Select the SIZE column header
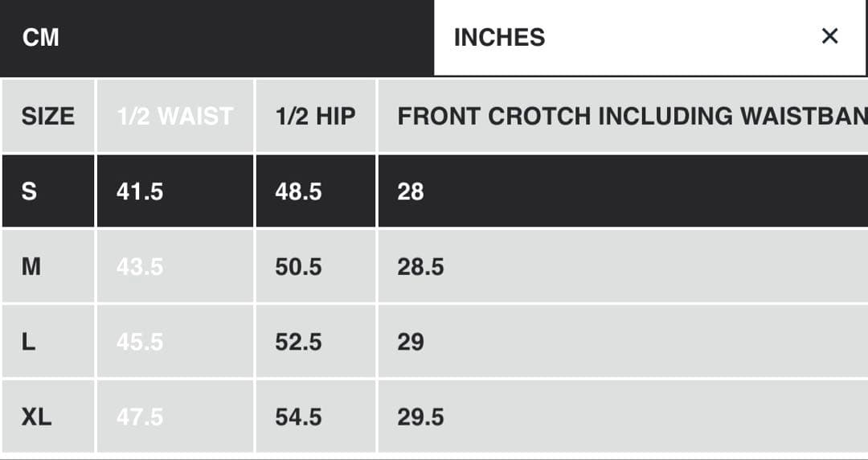 point(47,116)
